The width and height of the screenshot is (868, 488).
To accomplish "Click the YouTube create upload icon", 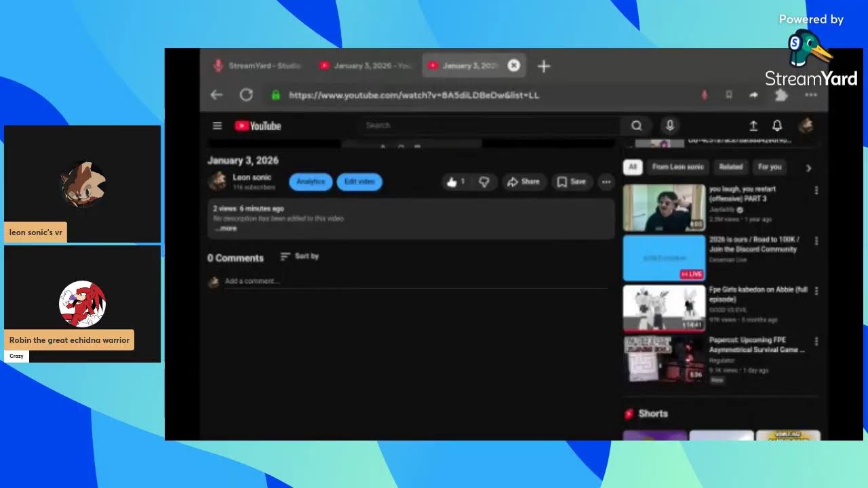I will [753, 125].
